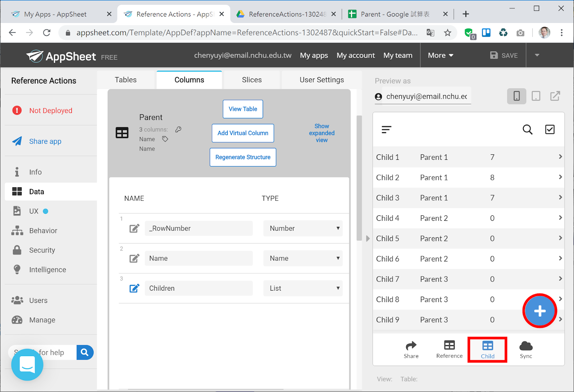Tap Sync cloud in preview bar
Image resolution: width=574 pixels, height=392 pixels.
click(526, 350)
